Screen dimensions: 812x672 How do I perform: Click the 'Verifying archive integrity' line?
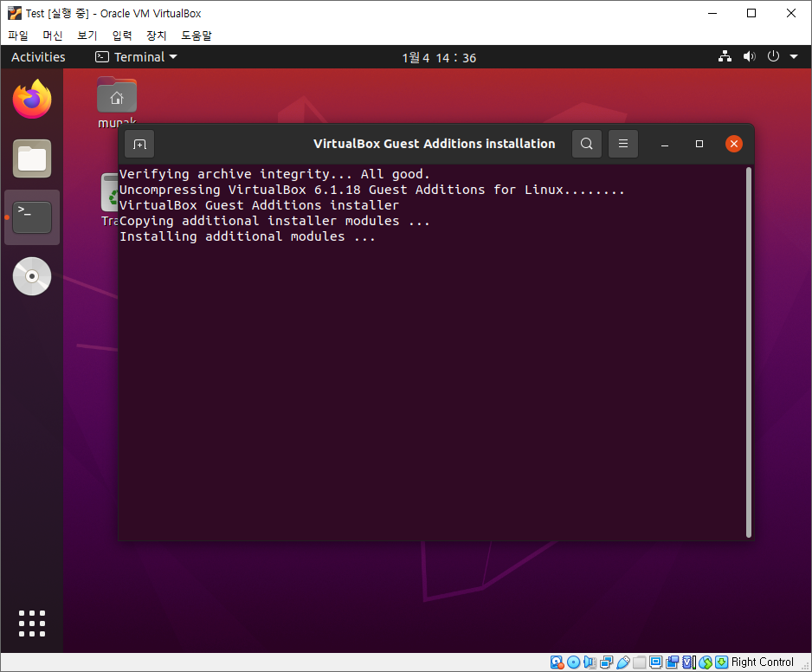point(274,174)
